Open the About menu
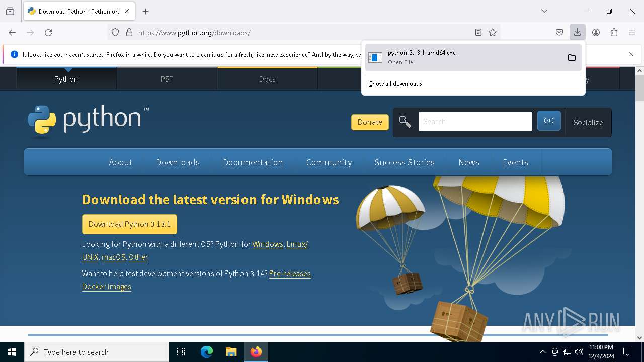The height and width of the screenshot is (362, 644). (x=121, y=162)
